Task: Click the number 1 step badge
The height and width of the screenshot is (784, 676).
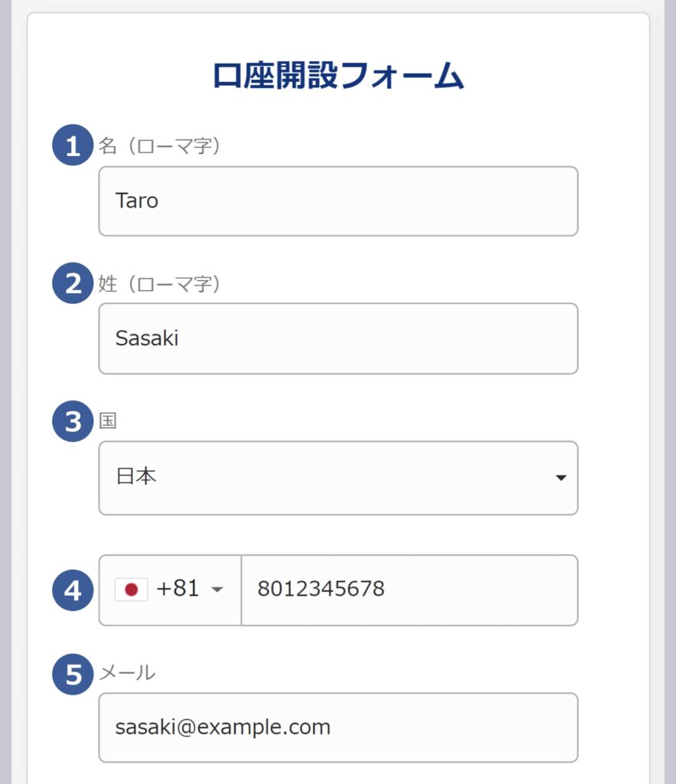Action: (73, 145)
